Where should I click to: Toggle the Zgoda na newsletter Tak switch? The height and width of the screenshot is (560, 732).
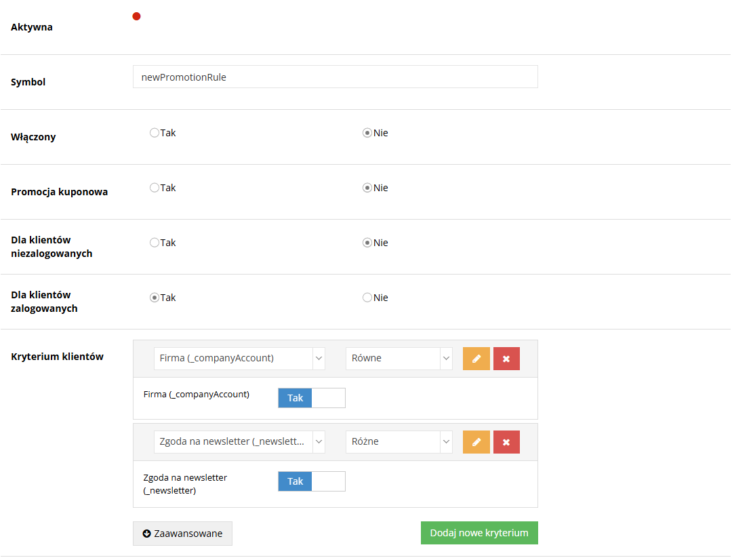(312, 481)
